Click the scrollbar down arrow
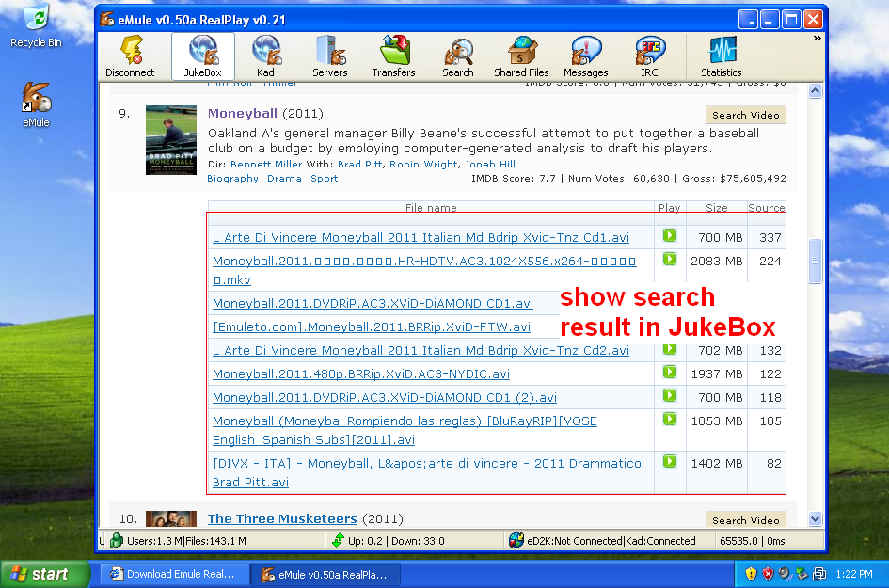This screenshot has width=889, height=588. tap(816, 518)
